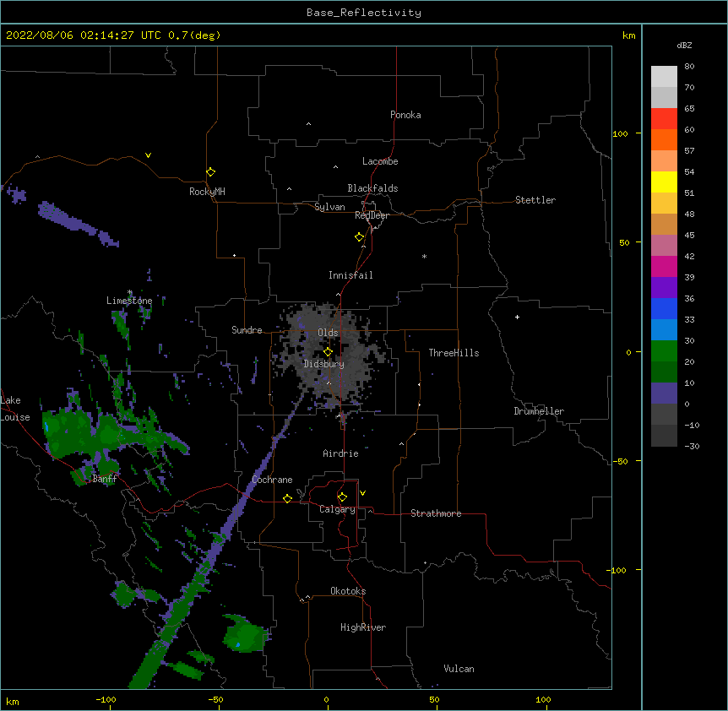This screenshot has width=728, height=711.
Task: Click the gray clutter echo around Olds
Action: pos(329,357)
